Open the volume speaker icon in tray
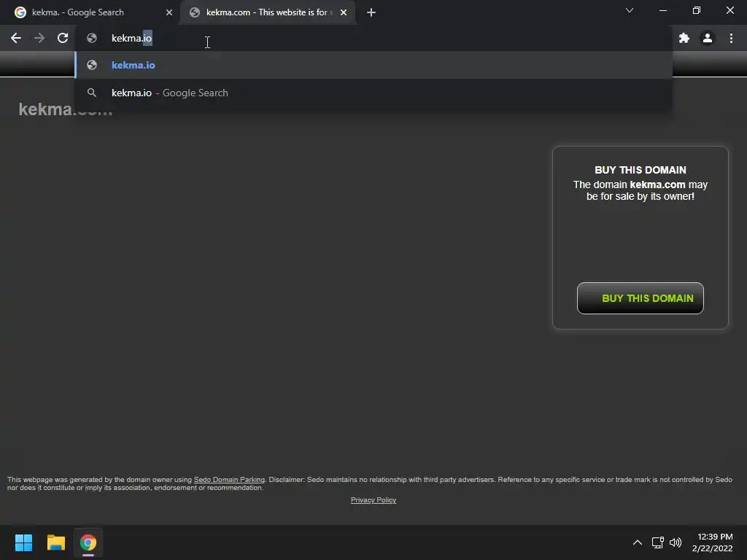The image size is (747, 560). [x=676, y=542]
